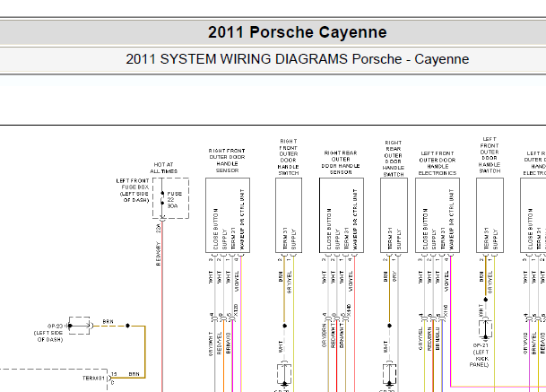The image size is (546, 392).
Task: Click the "GP-23 (LEFT SIDE OF DASH)" ground label
Action: click(48, 333)
